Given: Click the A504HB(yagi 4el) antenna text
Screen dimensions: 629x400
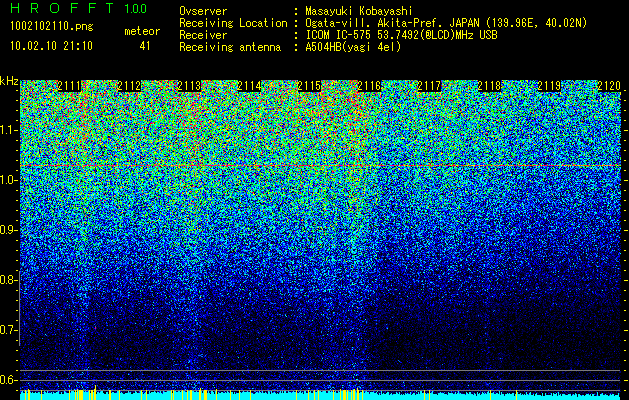Looking at the screenshot, I should coord(353,47).
